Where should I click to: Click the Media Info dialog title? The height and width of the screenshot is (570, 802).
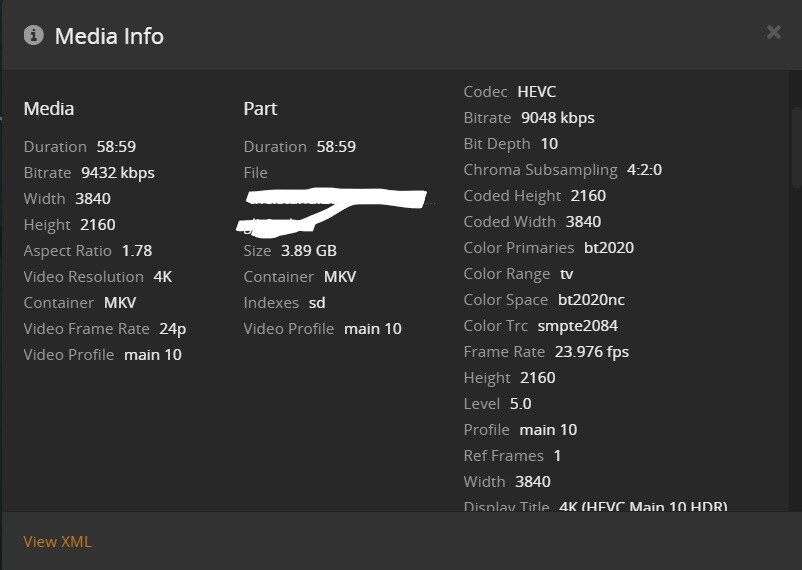[x=109, y=36]
